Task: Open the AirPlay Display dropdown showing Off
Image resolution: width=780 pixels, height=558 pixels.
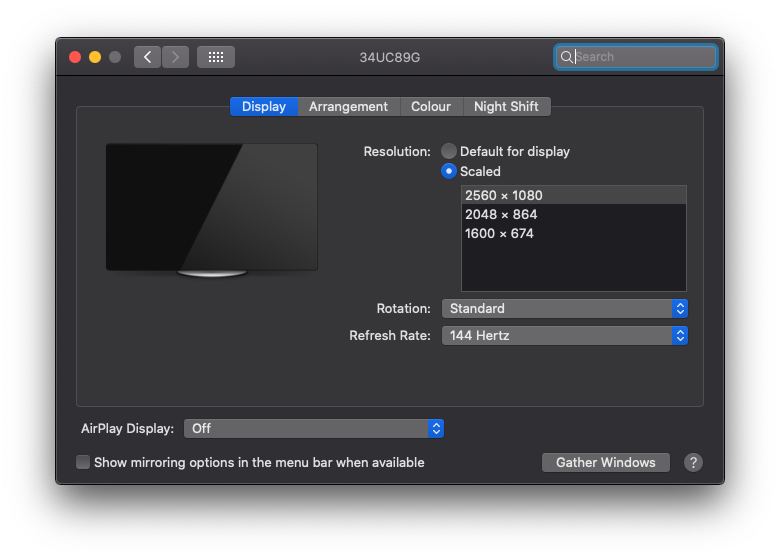Action: (314, 429)
